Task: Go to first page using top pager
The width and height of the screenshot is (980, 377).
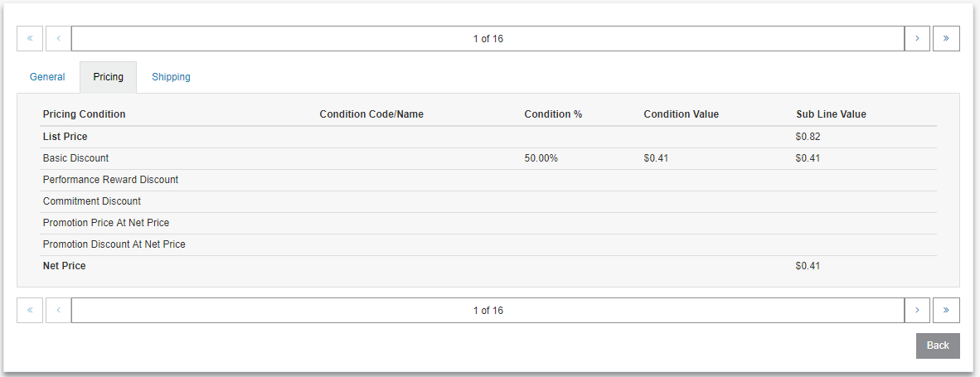Action: (x=29, y=38)
